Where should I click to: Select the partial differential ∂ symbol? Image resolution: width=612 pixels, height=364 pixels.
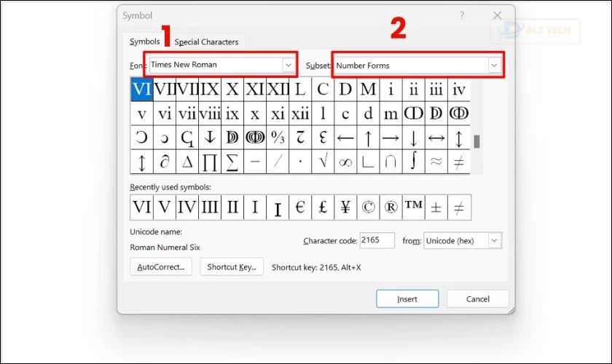click(165, 162)
